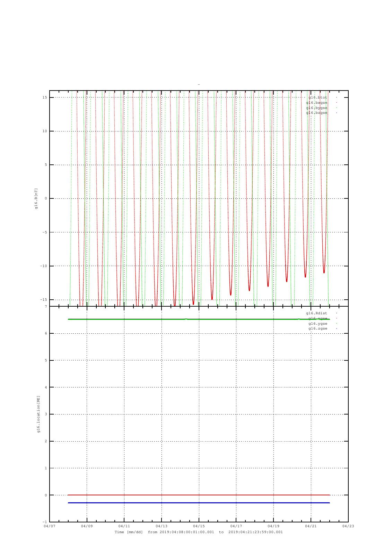Click the Time [mm/dd] axis caption

(x=129, y=532)
